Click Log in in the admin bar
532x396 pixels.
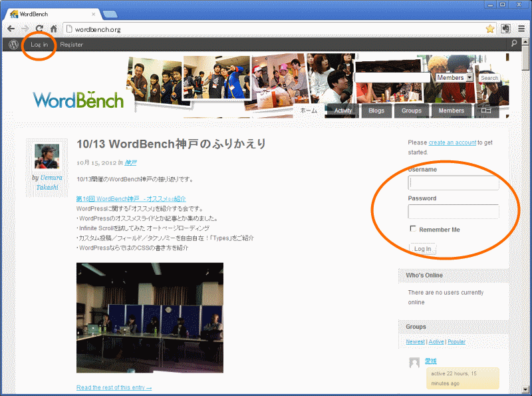coord(39,45)
